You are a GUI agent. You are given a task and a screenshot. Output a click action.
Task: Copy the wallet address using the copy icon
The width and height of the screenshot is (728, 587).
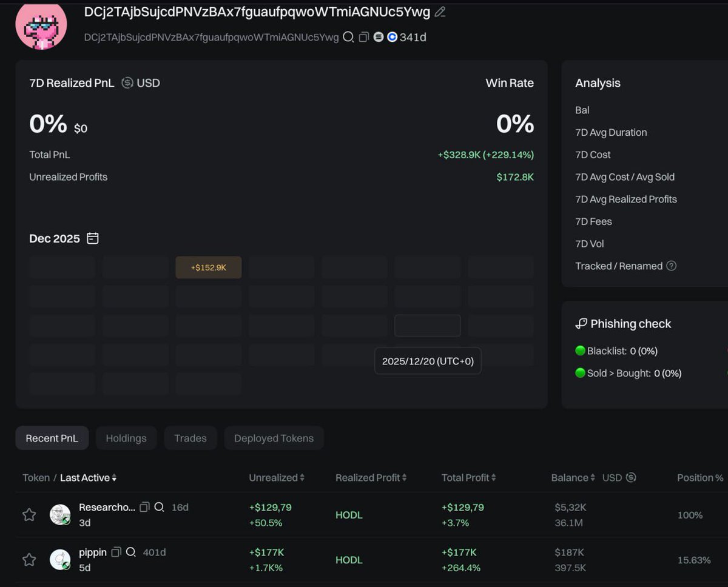click(x=365, y=37)
